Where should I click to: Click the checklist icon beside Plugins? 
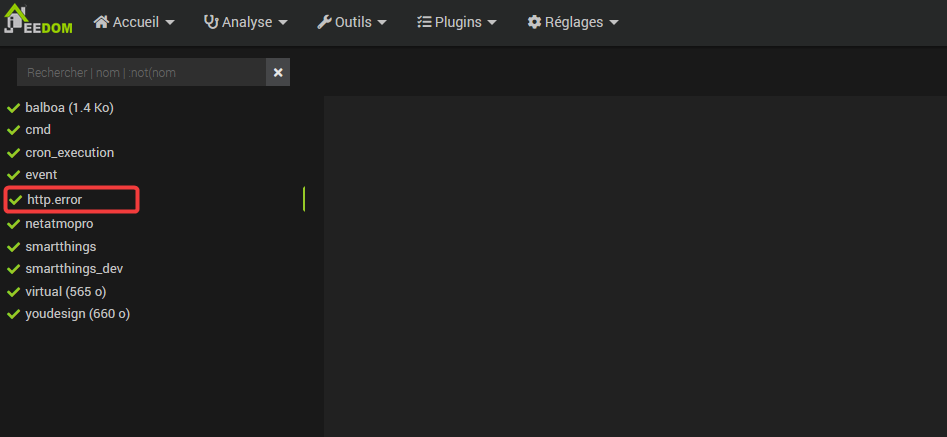click(423, 22)
